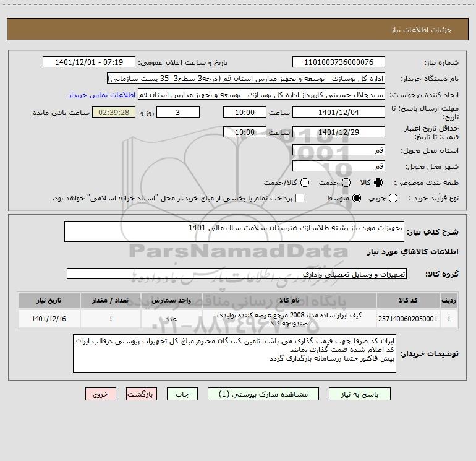
Task: Click the شرح کلی نیاز text box
Action: coord(234,231)
